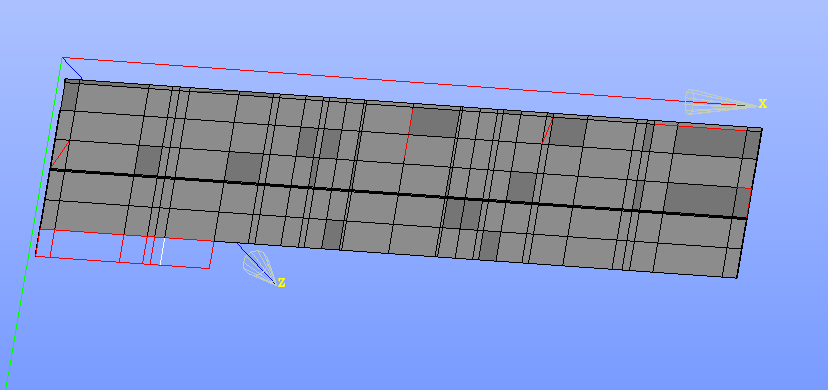This screenshot has width=828, height=390.
Task: Select the red wireframe outline below the mesh's left end
Action: 125,249
